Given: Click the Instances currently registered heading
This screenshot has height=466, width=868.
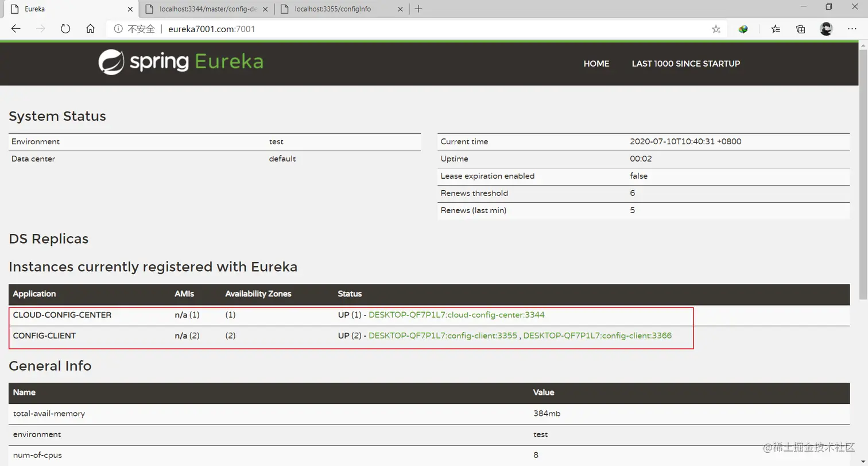Looking at the screenshot, I should click(x=153, y=267).
